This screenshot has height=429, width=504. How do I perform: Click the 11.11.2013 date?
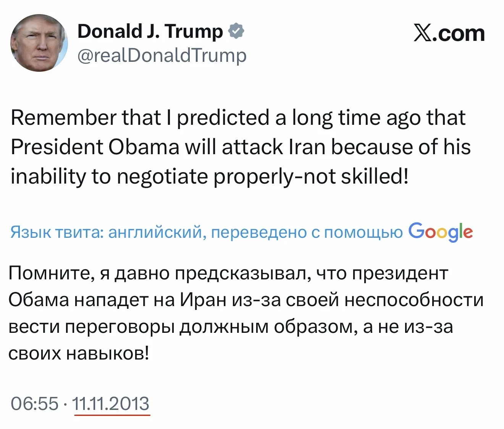pos(111,404)
